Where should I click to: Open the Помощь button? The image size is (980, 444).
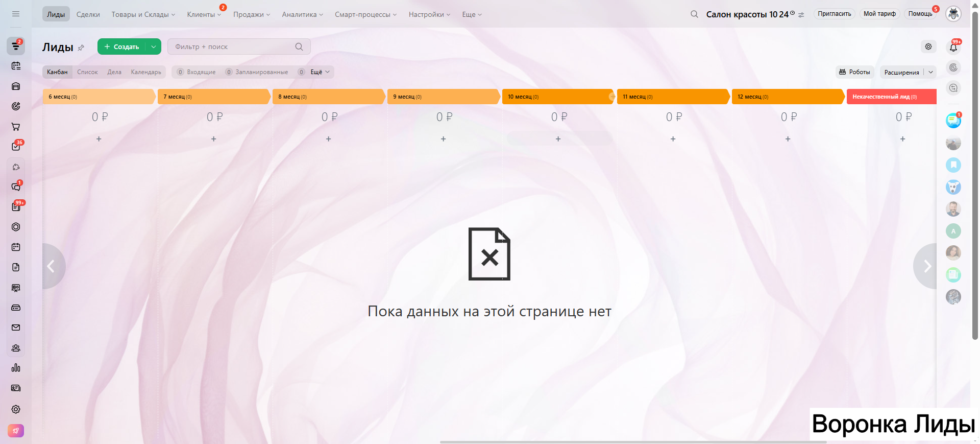[x=920, y=14]
